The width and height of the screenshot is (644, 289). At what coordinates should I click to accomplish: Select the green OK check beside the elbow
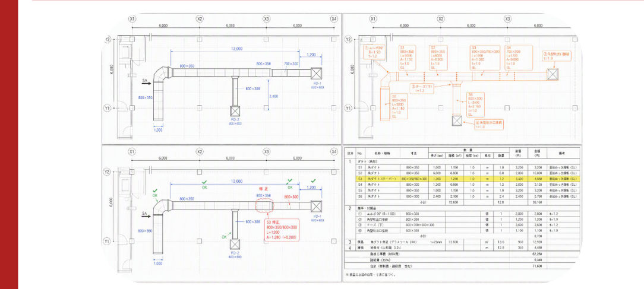coord(155,193)
